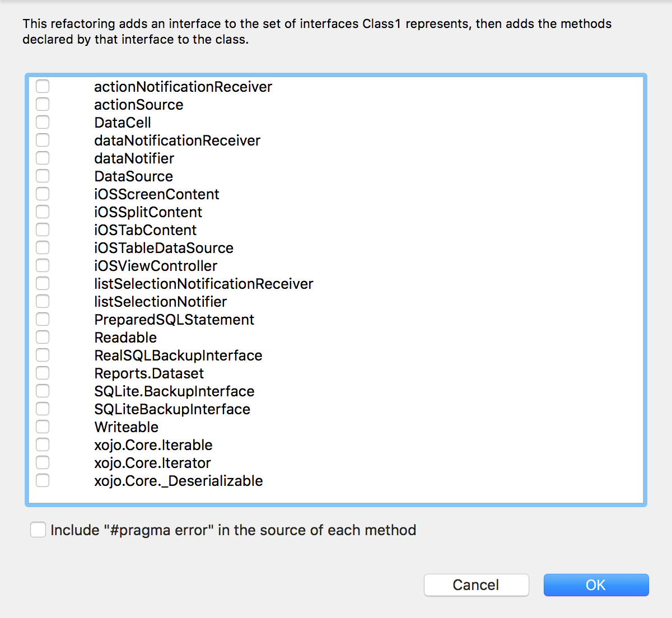The image size is (672, 618).
Task: Click the xojo.Core._Deserializable list item text
Action: pos(178,481)
